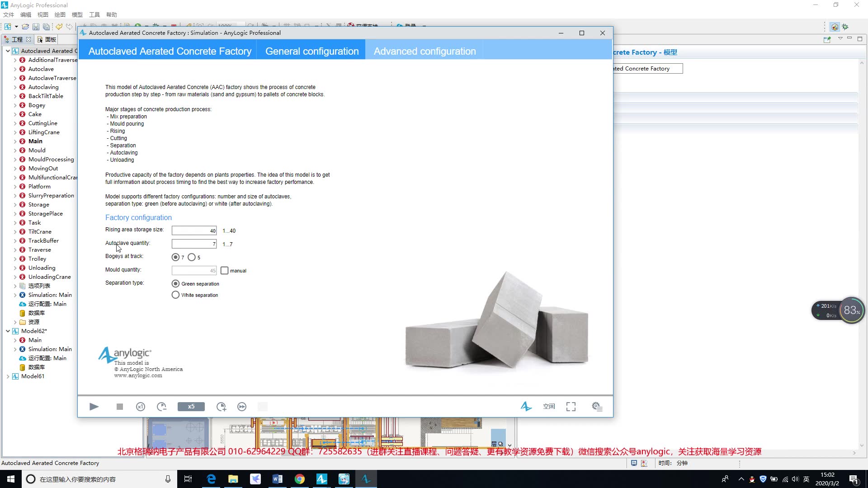
Task: Open the notification center icon
Action: 854,479
